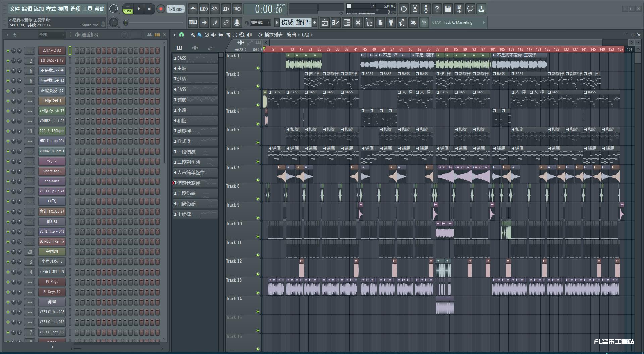Open the 视图 menu
Screen dimensions: 644x354
63,9
